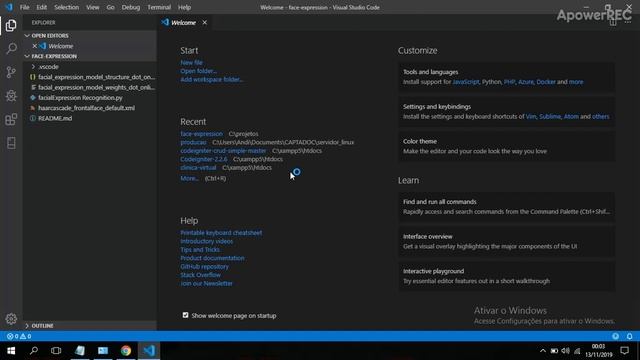
Task: Open the Interactive playground card
Action: coord(507,276)
